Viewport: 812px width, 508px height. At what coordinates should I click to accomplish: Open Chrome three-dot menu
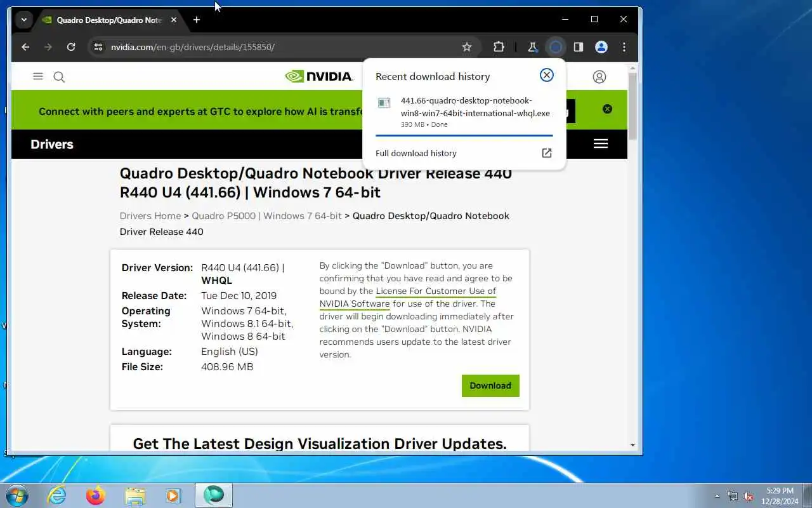[x=624, y=47]
